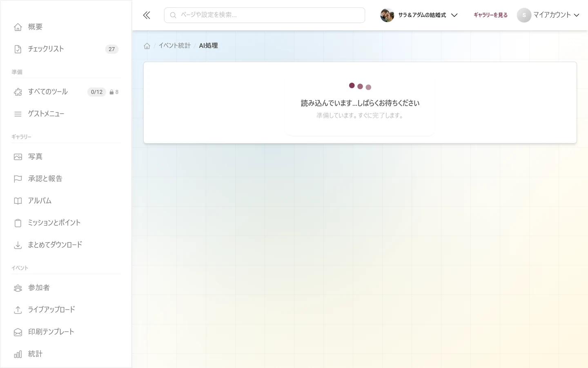Click the 読み込んでいます loading message
Screen dimensions: 588x368
click(360, 103)
